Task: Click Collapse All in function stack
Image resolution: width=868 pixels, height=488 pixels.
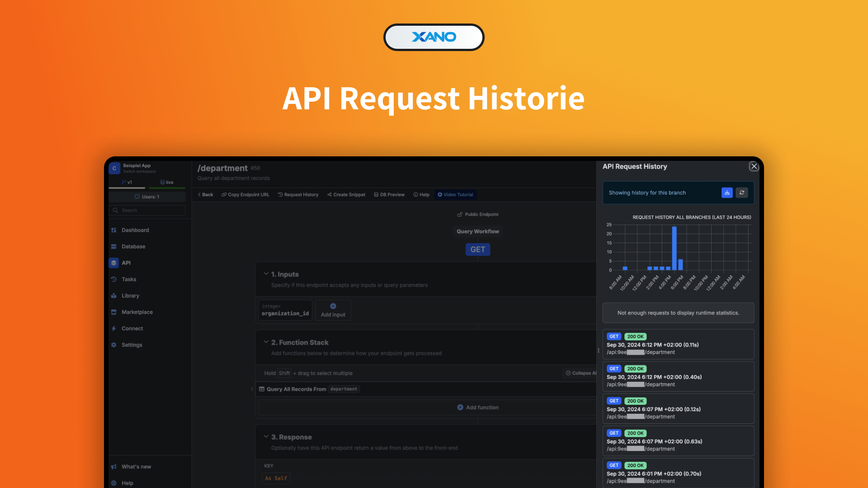Action: [581, 373]
